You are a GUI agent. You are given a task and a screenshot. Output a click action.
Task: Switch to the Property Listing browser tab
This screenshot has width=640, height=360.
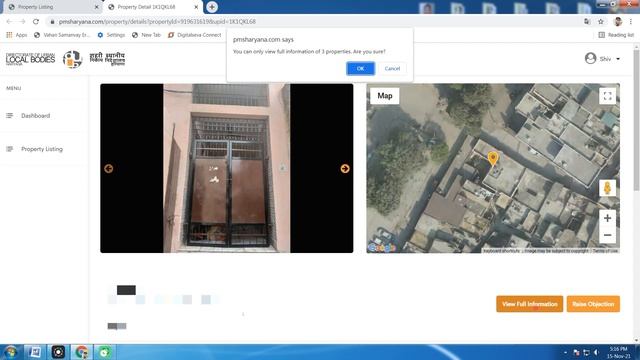(x=52, y=7)
